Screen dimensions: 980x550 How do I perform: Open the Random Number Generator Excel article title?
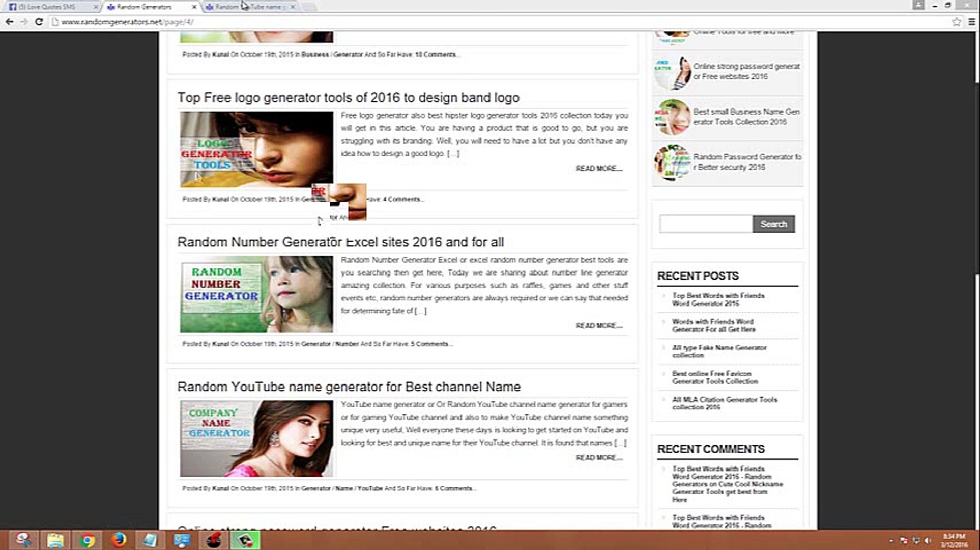(x=340, y=242)
